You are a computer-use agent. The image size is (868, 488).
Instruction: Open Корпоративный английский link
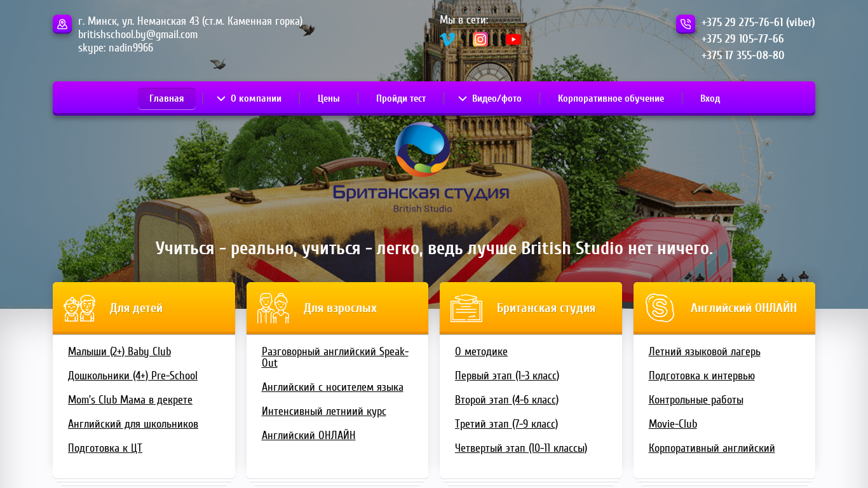tap(712, 448)
